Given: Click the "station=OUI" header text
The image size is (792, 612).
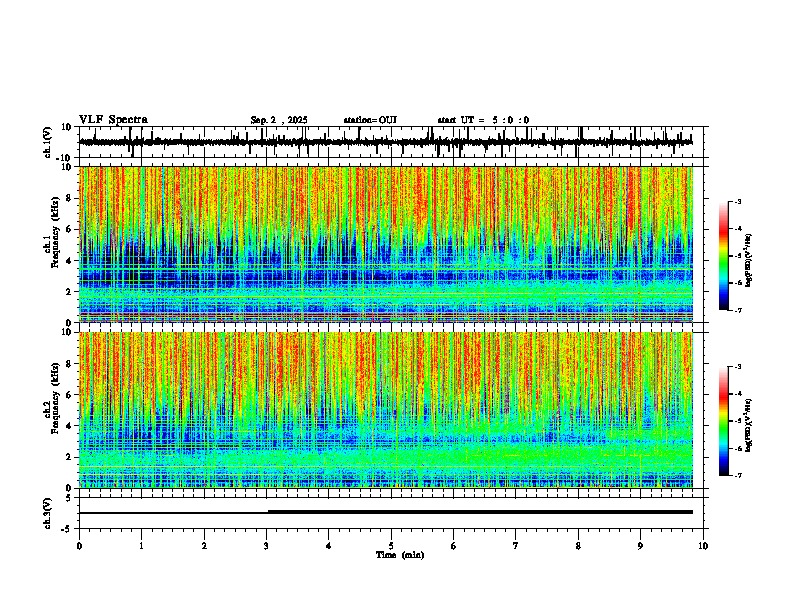Looking at the screenshot, I should coord(370,120).
